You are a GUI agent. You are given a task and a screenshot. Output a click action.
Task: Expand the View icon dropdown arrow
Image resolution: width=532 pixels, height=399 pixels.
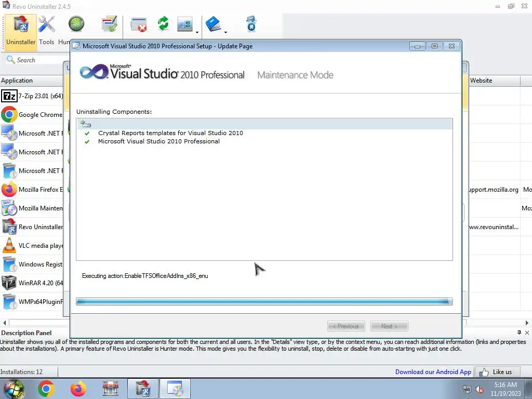coord(197,33)
